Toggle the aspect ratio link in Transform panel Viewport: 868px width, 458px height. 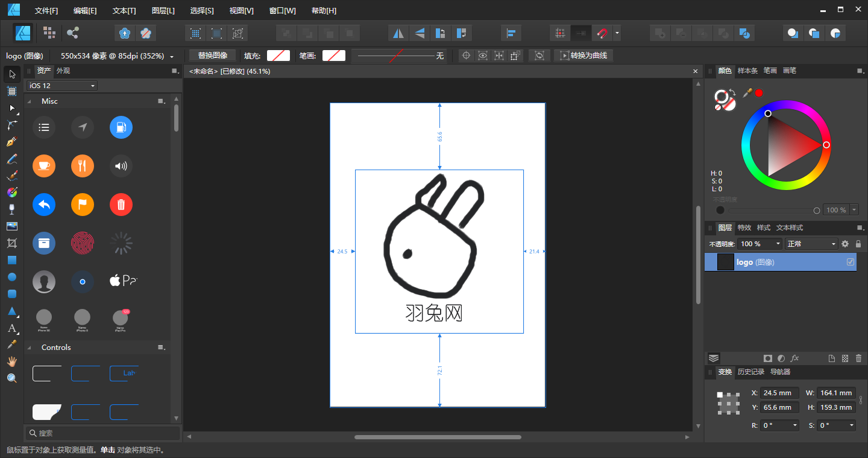coord(861,400)
